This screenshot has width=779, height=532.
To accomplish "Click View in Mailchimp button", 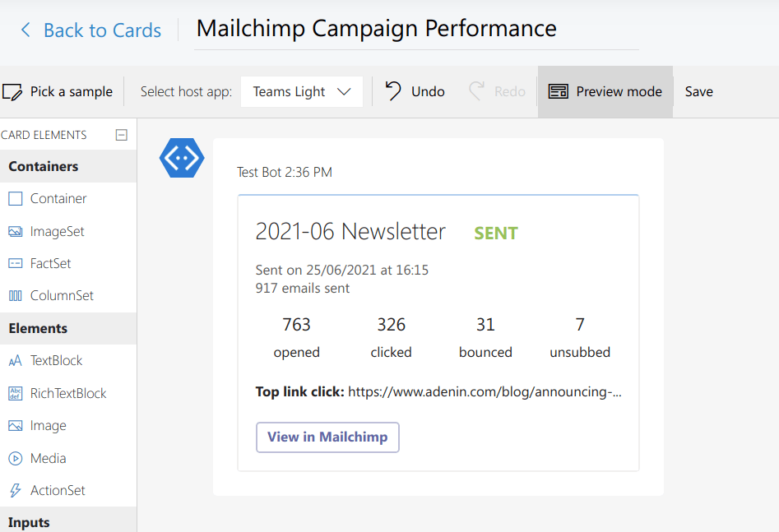I will tap(327, 437).
